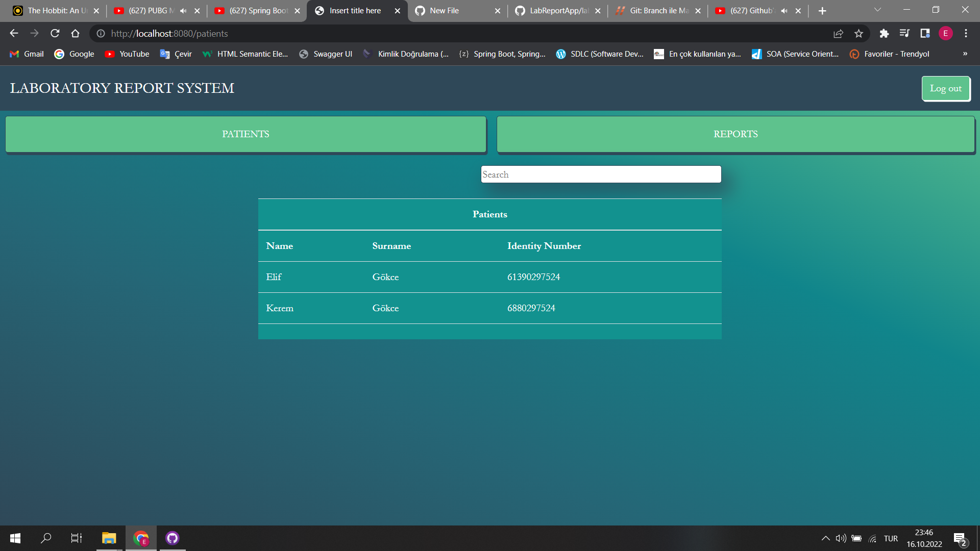
Task: Open the browser extensions puzzle icon
Action: pos(885,34)
